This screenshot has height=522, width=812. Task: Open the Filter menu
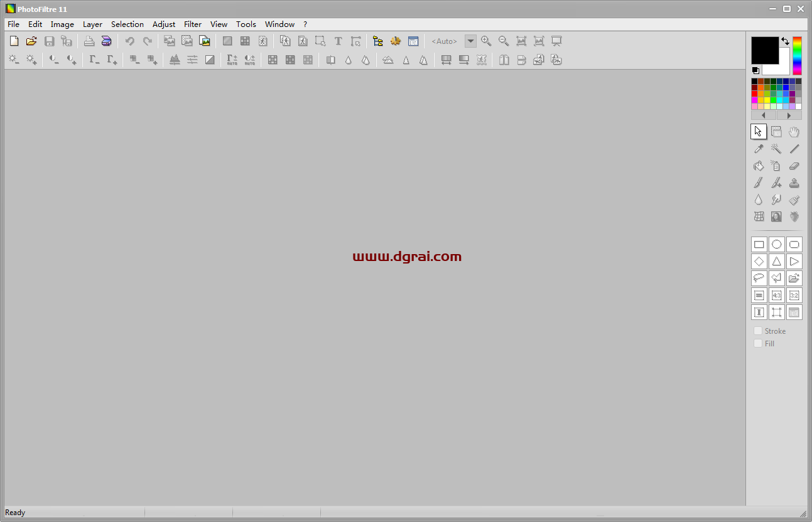[193, 24]
